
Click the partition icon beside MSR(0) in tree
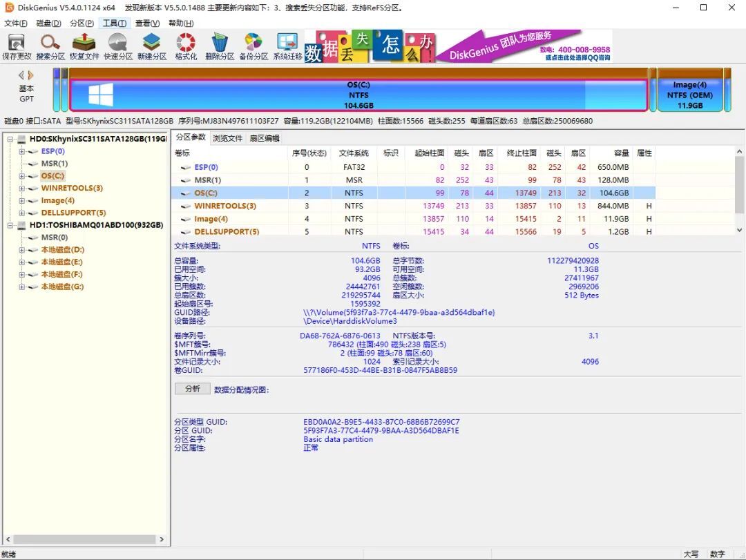point(33,238)
